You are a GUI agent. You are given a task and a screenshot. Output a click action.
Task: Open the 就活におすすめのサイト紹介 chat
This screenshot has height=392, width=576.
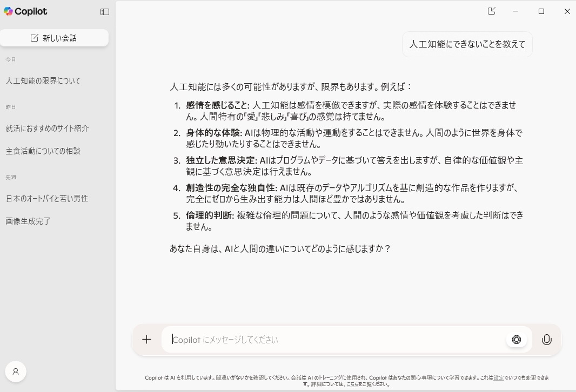coord(47,129)
